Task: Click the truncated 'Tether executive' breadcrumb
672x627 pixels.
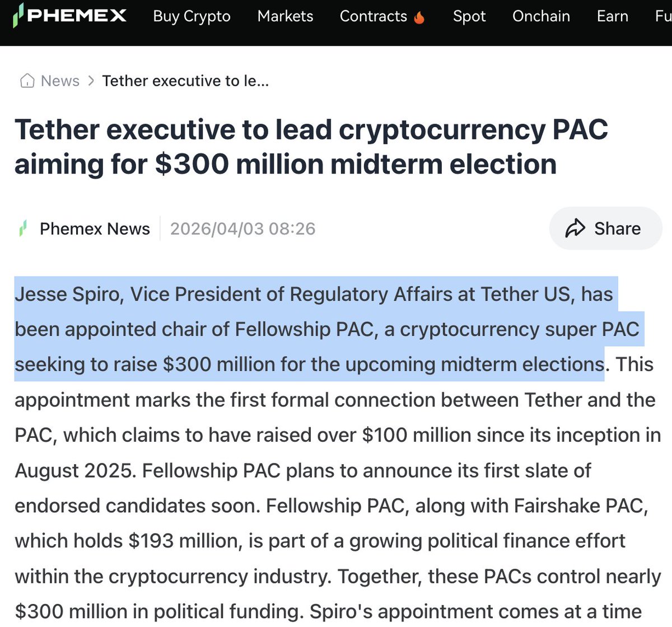Action: 185,81
